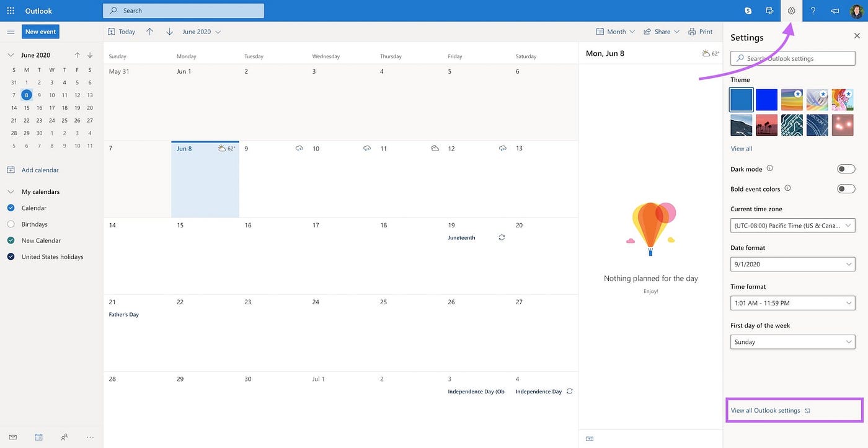
Task: Select the solid light blue theme swatch
Action: [x=742, y=99]
